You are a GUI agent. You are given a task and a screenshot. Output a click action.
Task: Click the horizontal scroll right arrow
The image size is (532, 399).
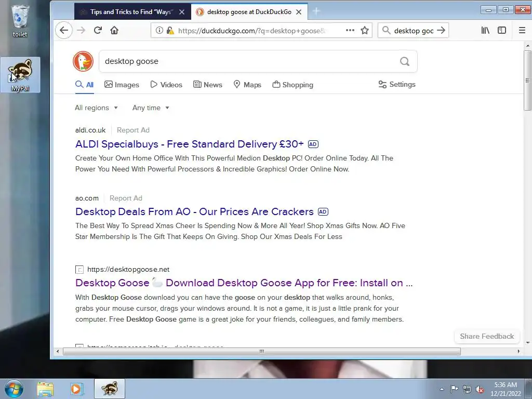click(x=518, y=351)
